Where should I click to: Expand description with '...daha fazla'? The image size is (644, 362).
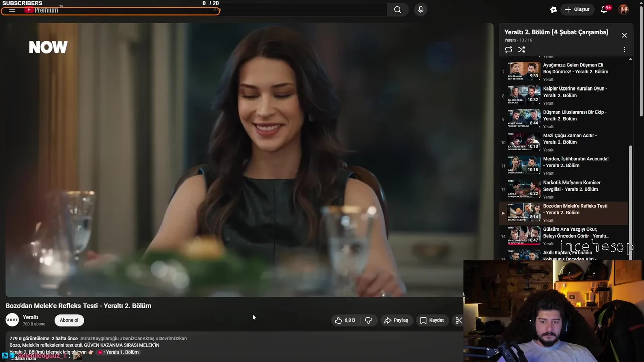(x=23, y=358)
